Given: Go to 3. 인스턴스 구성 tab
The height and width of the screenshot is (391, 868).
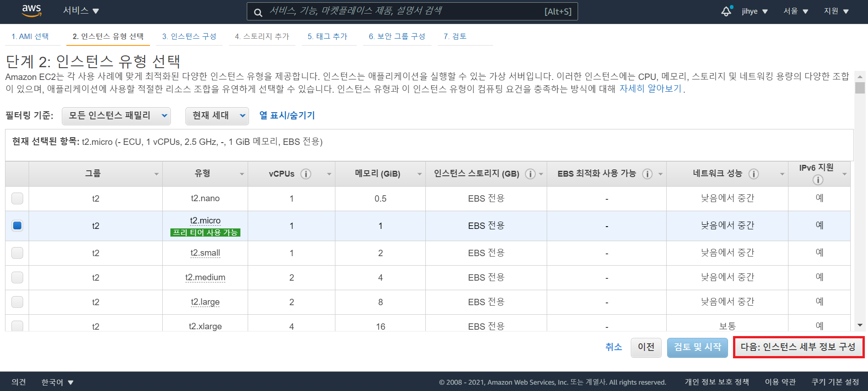Looking at the screenshot, I should [189, 36].
